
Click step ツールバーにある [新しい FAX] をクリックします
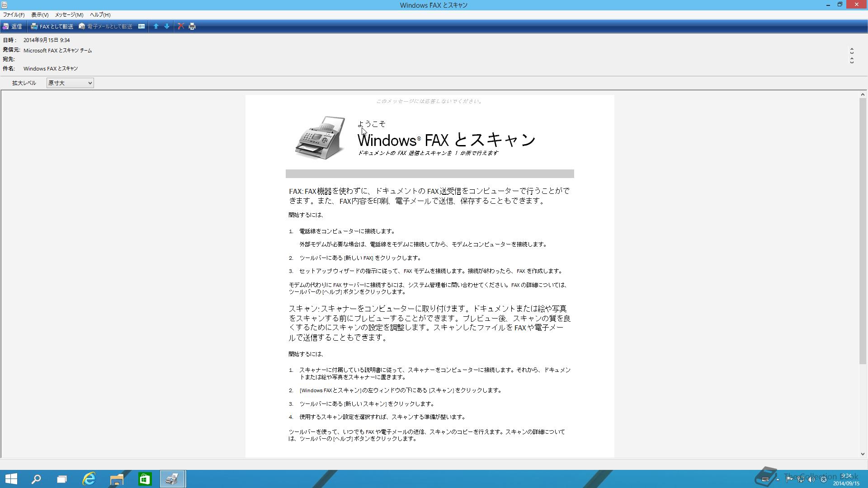pyautogui.click(x=360, y=258)
